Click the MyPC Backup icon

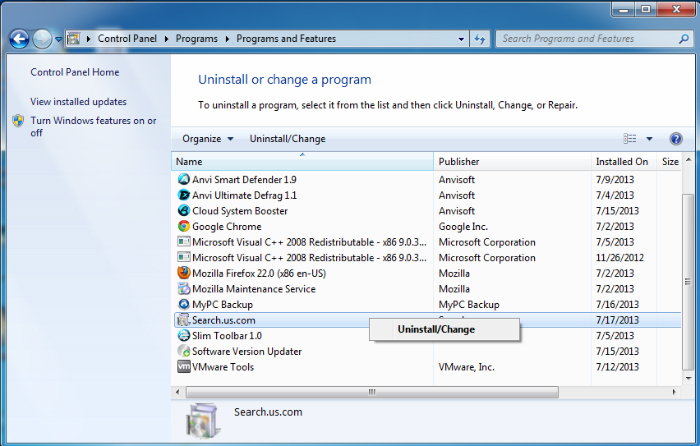[183, 304]
